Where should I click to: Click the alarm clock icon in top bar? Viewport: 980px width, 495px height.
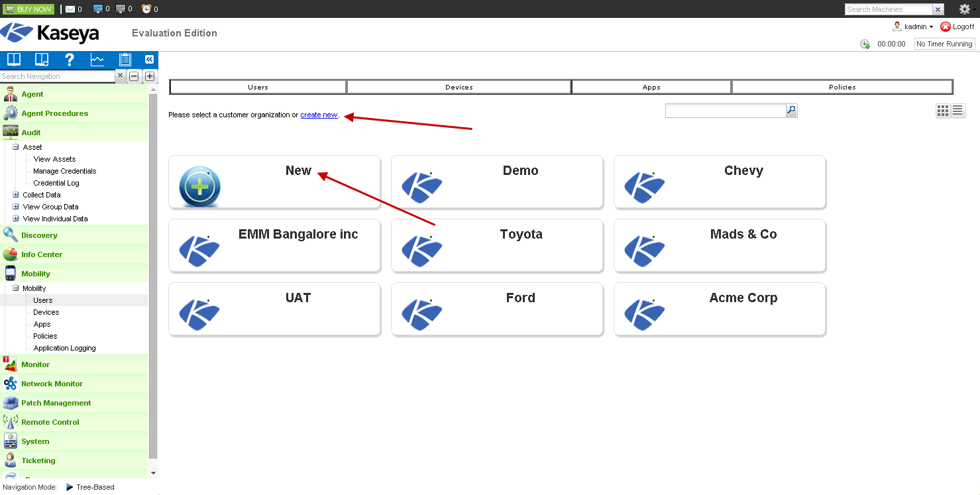click(146, 9)
